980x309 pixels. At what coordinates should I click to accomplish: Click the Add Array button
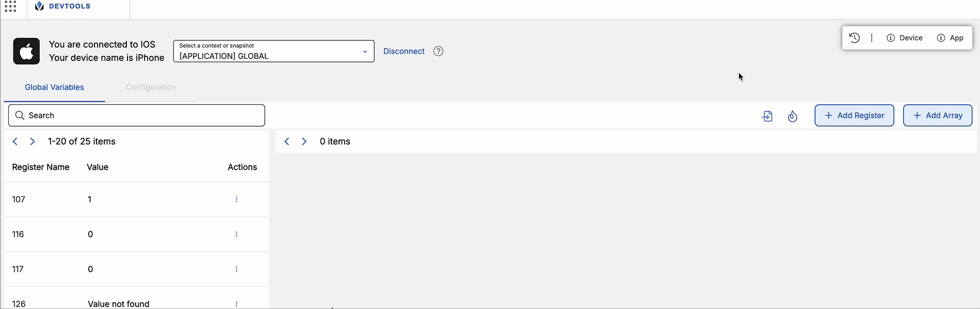937,115
